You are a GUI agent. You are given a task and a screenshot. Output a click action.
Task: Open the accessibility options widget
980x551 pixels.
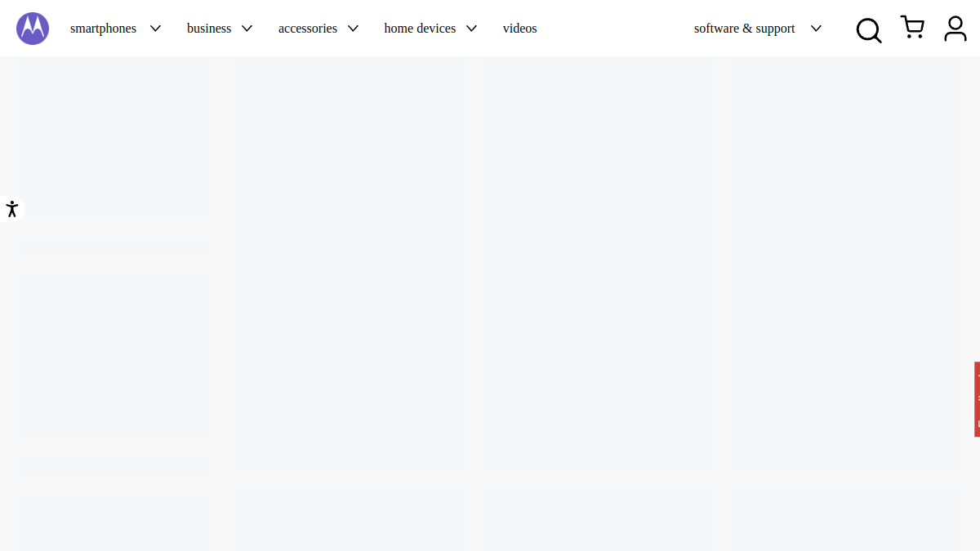[x=11, y=209]
